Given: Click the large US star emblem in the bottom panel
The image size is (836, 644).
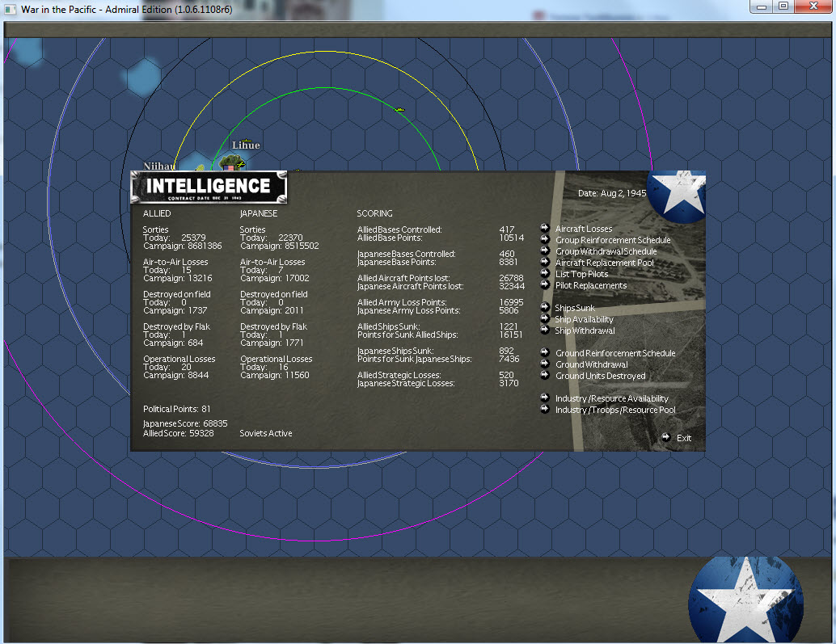Looking at the screenshot, I should pyautogui.click(x=745, y=600).
